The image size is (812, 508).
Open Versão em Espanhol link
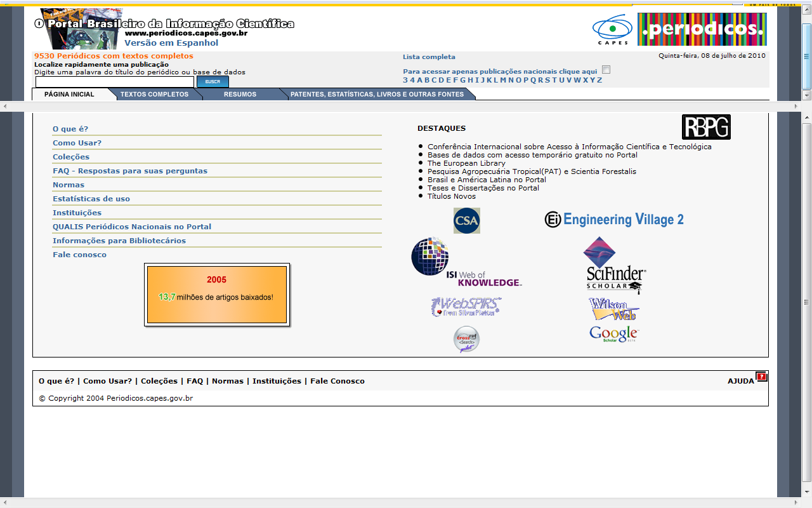pyautogui.click(x=171, y=43)
